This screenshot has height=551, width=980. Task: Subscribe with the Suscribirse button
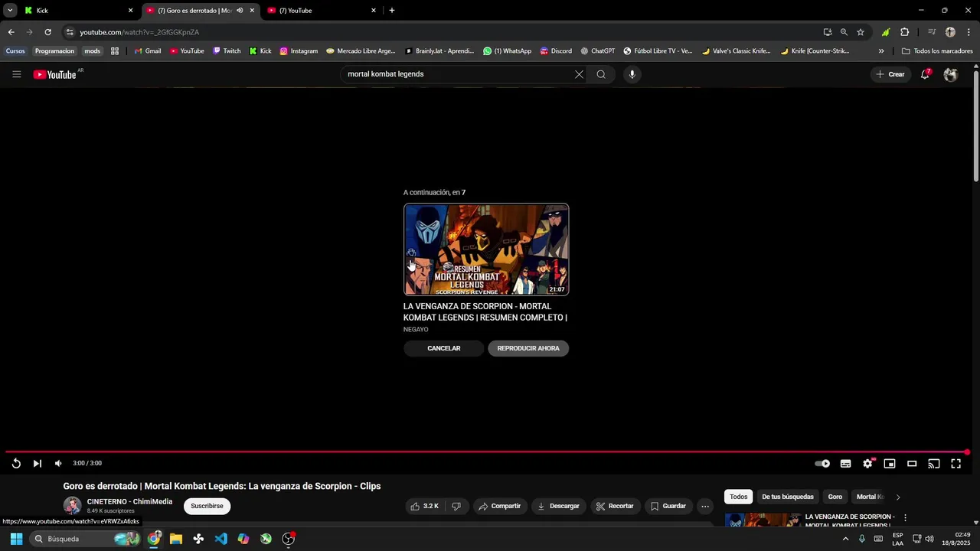pyautogui.click(x=207, y=506)
